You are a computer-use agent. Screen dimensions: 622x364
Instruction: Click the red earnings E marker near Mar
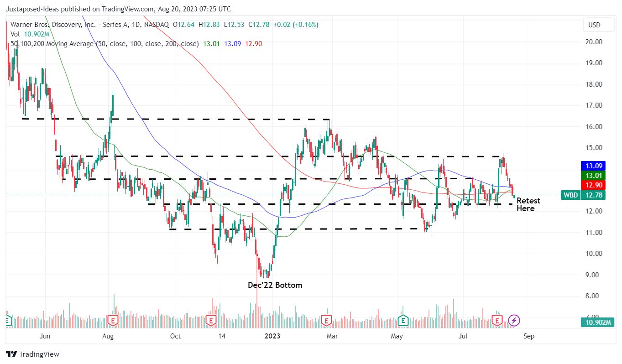click(326, 320)
